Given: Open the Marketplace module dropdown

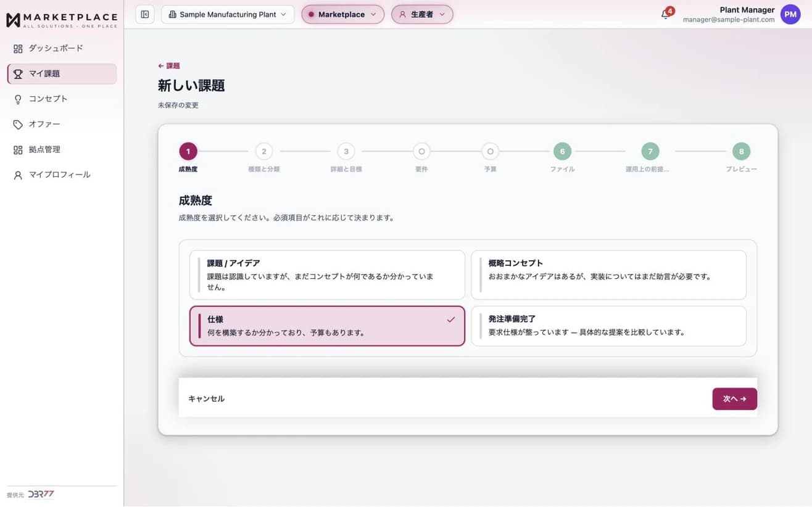Looking at the screenshot, I should (342, 14).
